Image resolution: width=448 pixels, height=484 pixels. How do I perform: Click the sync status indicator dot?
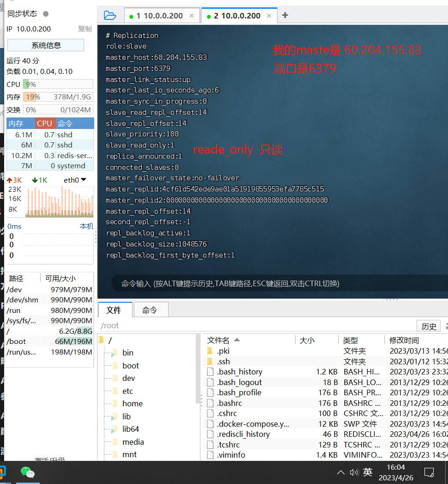click(46, 14)
